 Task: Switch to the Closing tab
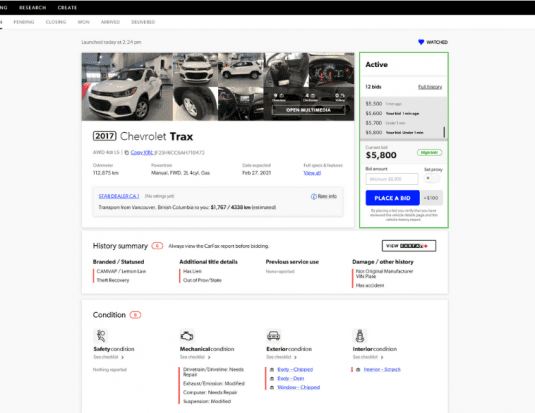(56, 22)
